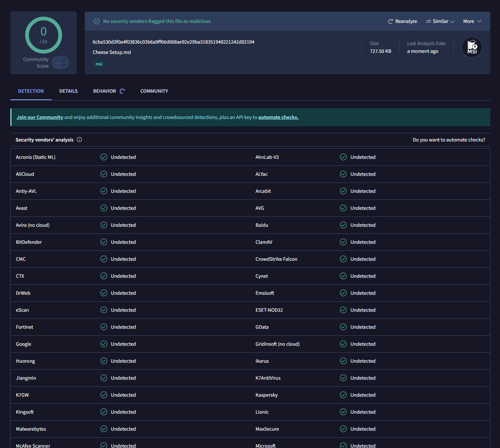Image resolution: width=500 pixels, height=448 pixels.
Task: Click the undetected check icon for CrowdStrike Falcon
Action: coord(343,259)
